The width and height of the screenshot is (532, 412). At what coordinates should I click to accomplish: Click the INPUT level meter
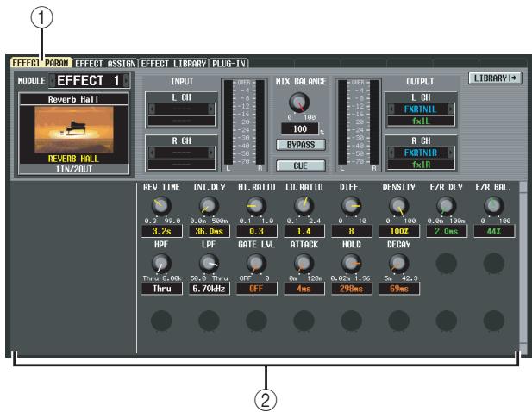(244, 125)
